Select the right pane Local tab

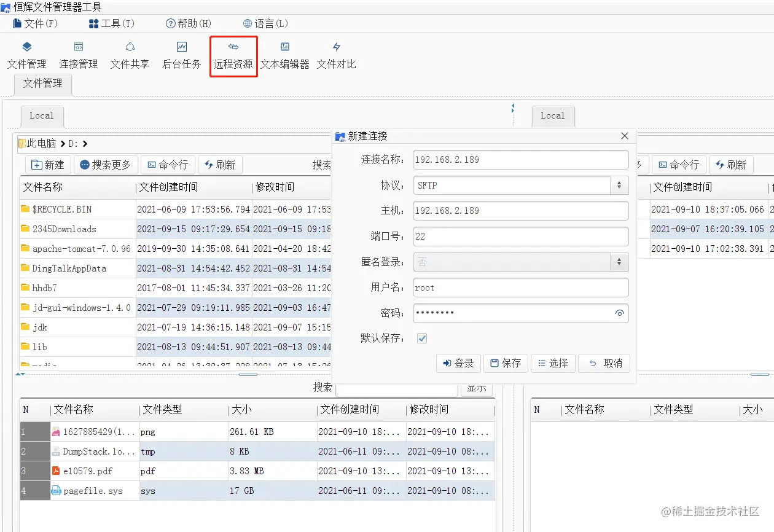(x=553, y=115)
